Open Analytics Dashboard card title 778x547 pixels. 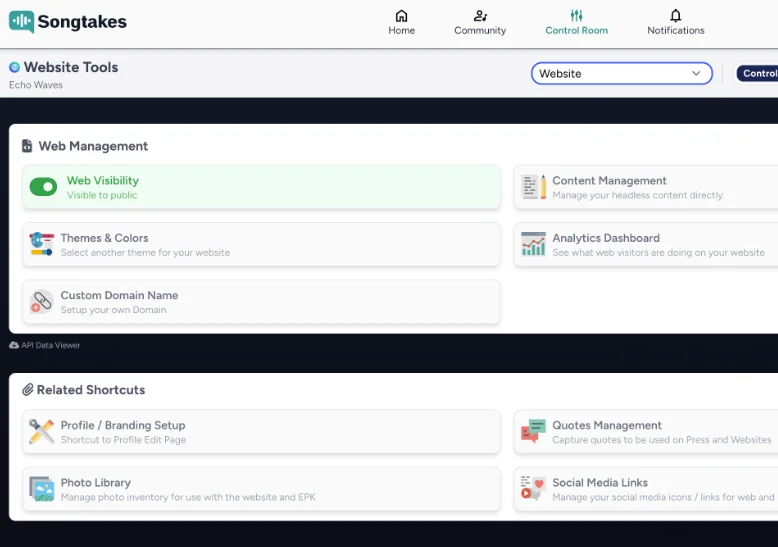pyautogui.click(x=606, y=238)
